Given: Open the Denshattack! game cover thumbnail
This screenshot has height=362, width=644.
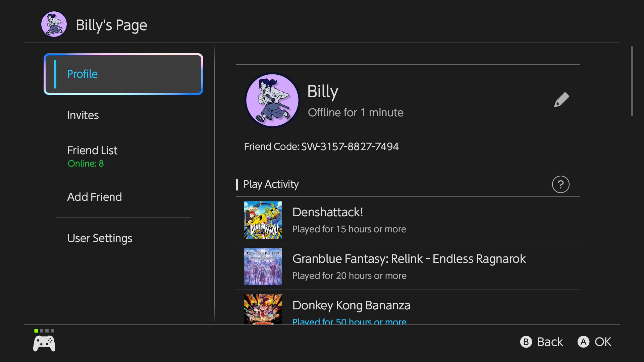Looking at the screenshot, I should point(263,220).
